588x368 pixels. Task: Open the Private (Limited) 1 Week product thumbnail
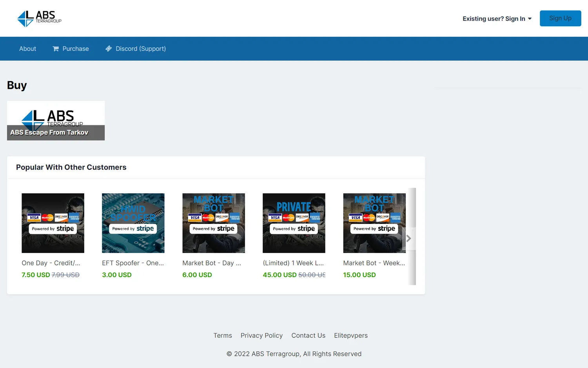coord(294,223)
